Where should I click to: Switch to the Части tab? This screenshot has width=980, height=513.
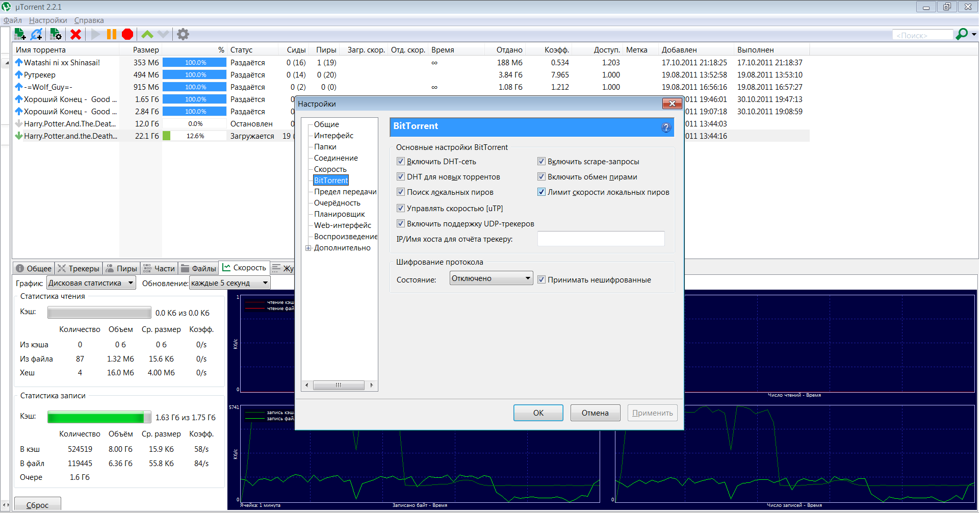[159, 268]
